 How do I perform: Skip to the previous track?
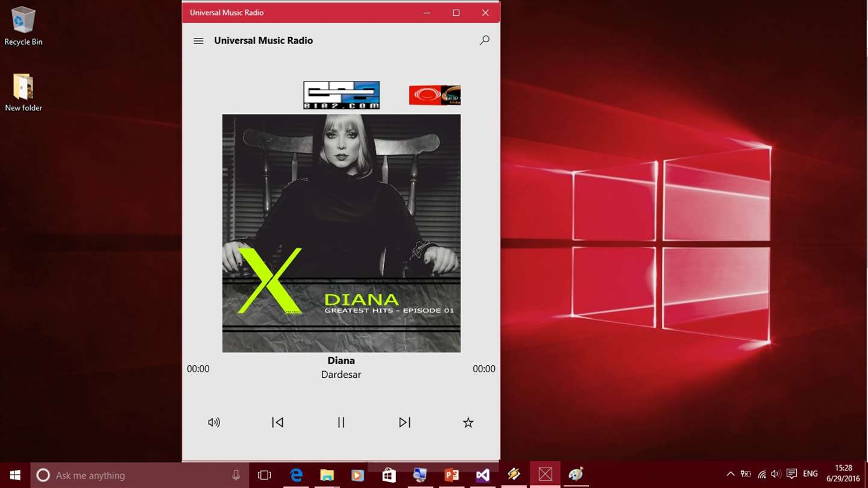coord(277,422)
